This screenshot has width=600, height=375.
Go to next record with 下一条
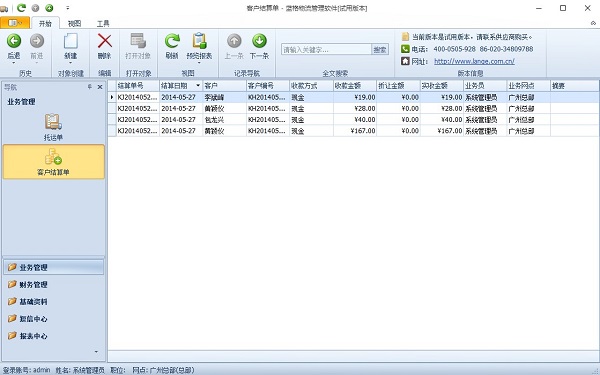click(259, 47)
